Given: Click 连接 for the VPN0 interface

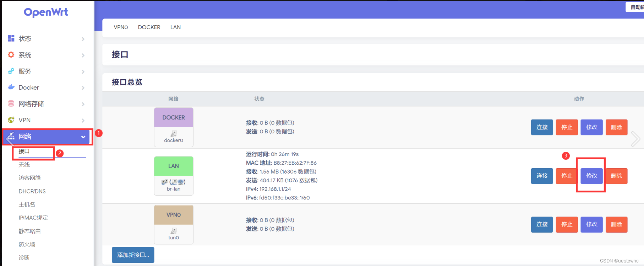Looking at the screenshot, I should (542, 224).
